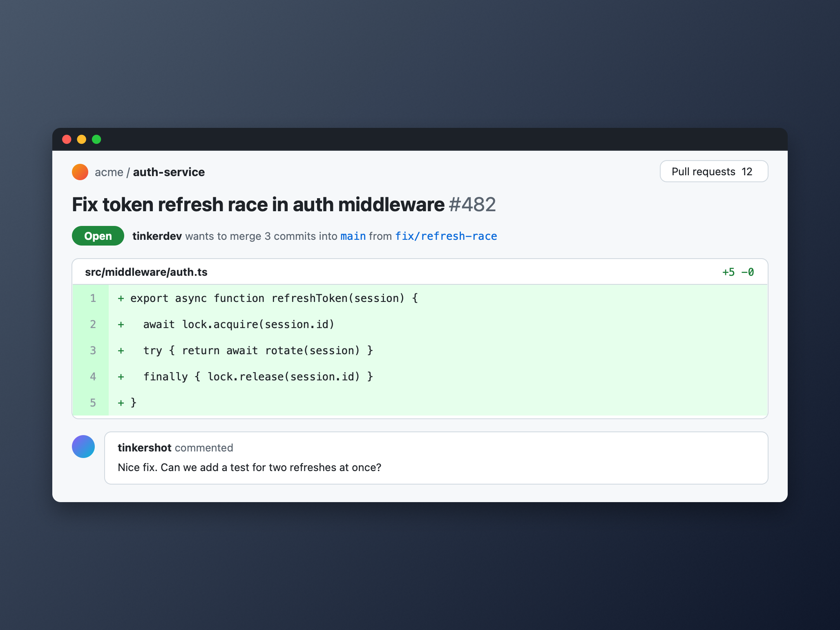Click the tinkershot username in comment
This screenshot has height=630, width=840.
(144, 448)
